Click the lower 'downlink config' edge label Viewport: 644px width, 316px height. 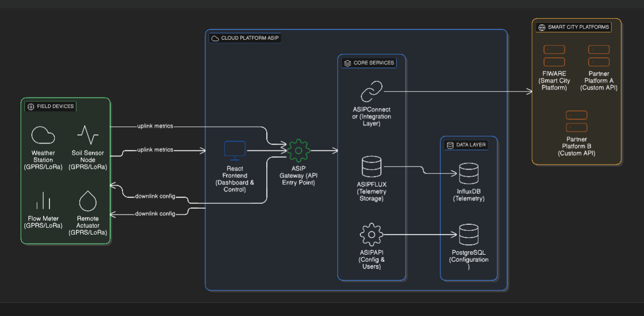pos(155,214)
